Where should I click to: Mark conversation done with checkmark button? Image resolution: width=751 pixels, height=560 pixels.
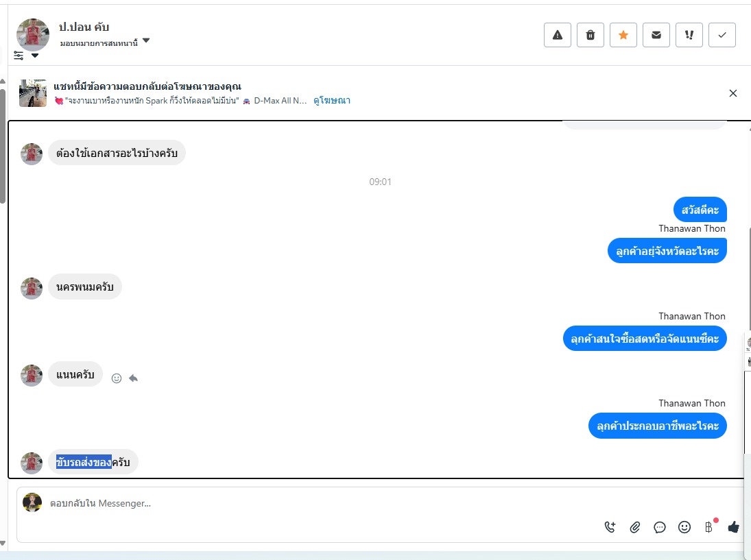click(722, 35)
